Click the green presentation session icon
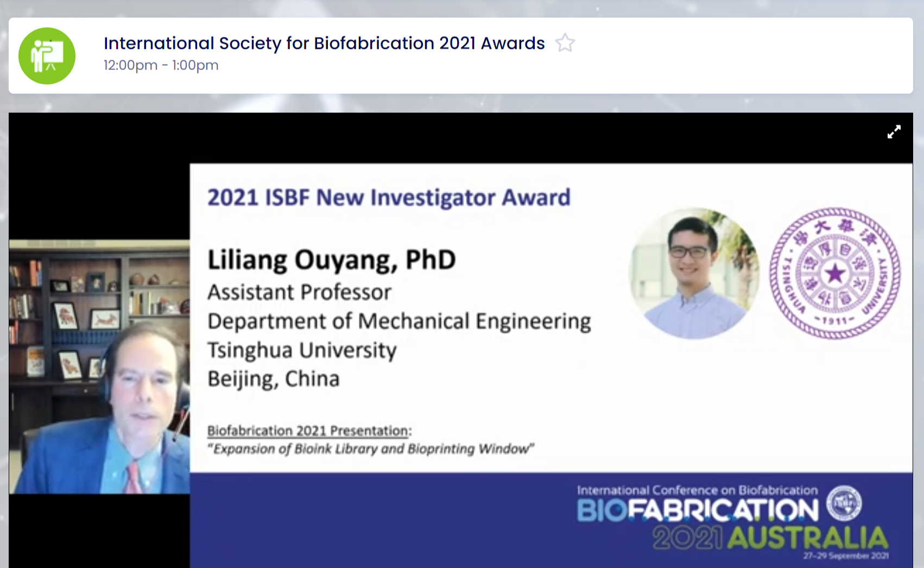Viewport: 924px width, 568px height. (47, 56)
